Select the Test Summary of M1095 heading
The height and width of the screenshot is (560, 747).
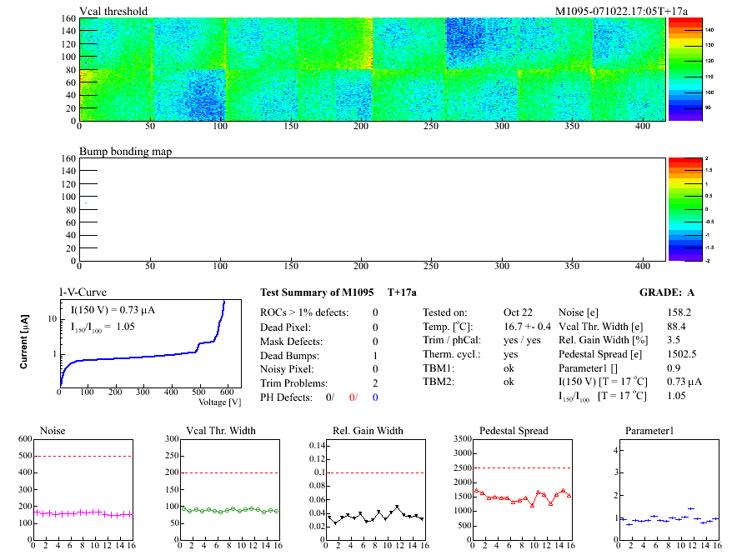coord(317,292)
